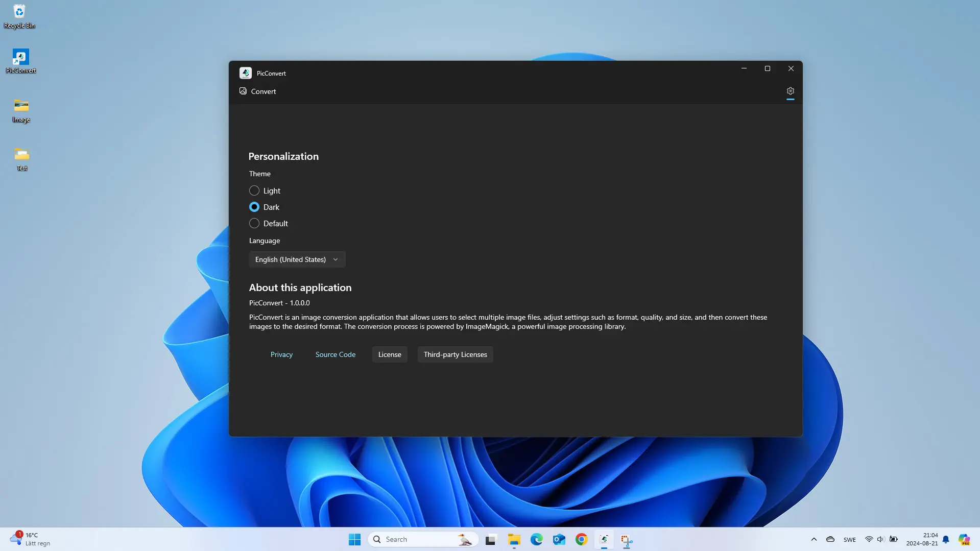Launch Google Chrome from the taskbar
Screen dimensions: 980x551
coord(581,539)
